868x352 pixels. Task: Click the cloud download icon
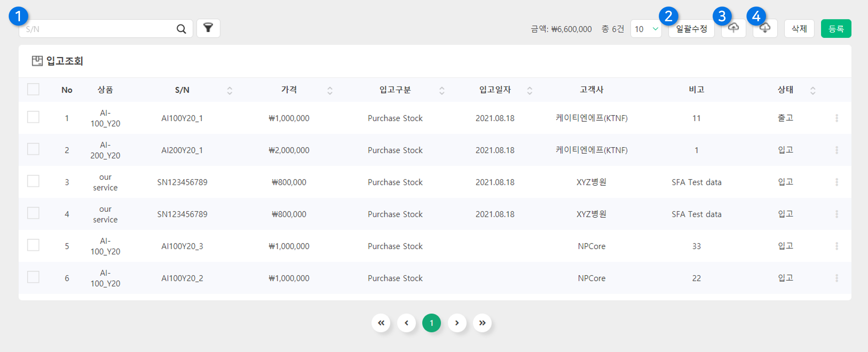click(765, 28)
